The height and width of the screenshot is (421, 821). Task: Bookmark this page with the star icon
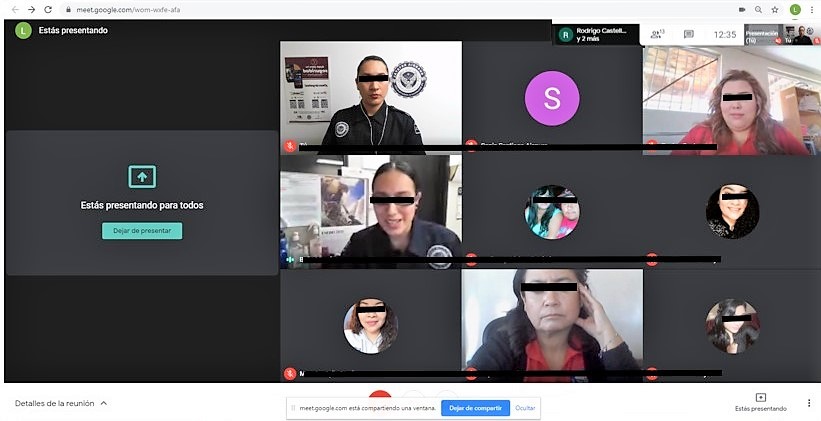[x=775, y=9]
